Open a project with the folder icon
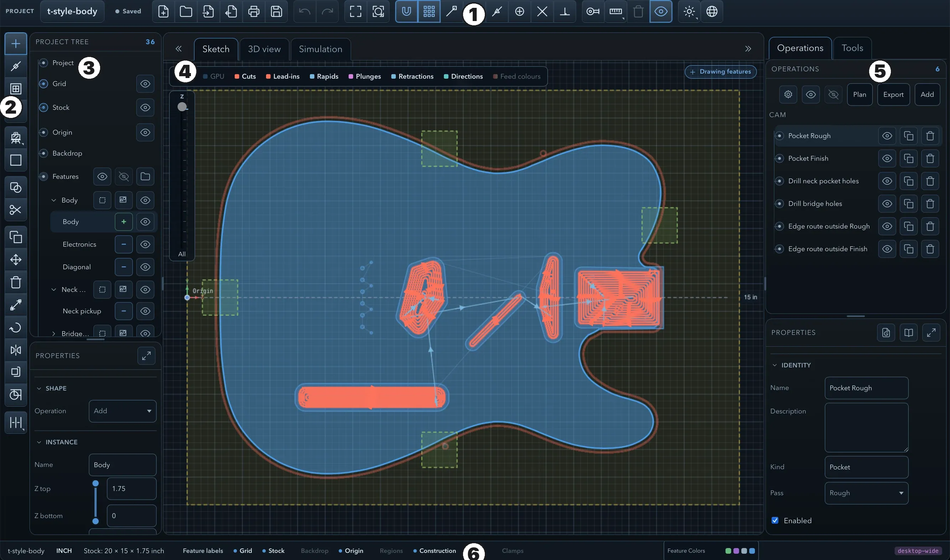Image resolution: width=950 pixels, height=560 pixels. [x=186, y=11]
